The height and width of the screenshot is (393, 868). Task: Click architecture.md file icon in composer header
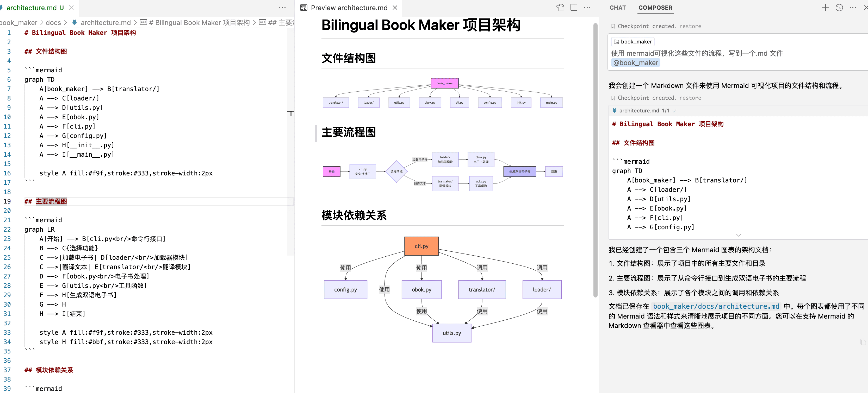click(615, 110)
